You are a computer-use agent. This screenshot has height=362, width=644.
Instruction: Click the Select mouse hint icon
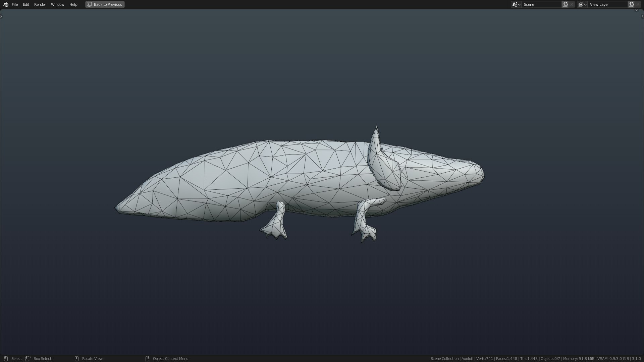pos(6,359)
